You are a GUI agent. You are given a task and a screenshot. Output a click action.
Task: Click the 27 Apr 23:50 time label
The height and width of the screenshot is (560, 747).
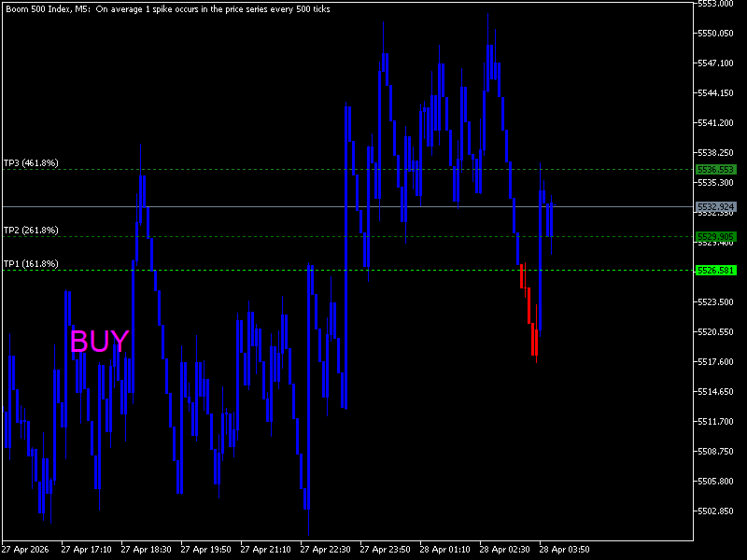click(x=385, y=550)
